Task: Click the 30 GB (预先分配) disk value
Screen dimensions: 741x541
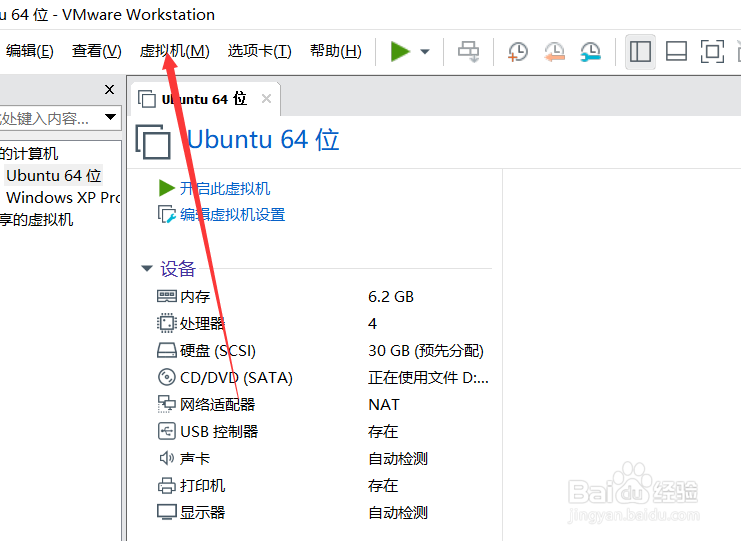Action: (426, 351)
